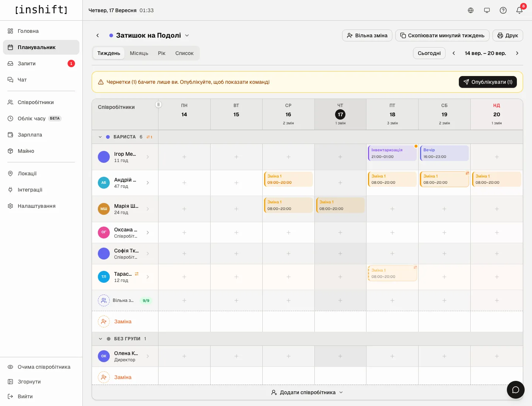Go to next week arrow
The width and height of the screenshot is (532, 406).
[x=517, y=53]
